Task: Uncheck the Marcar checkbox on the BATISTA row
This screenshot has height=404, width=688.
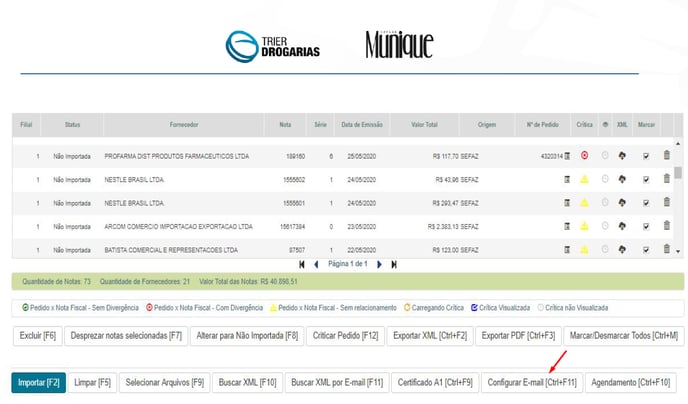Action: 646,250
